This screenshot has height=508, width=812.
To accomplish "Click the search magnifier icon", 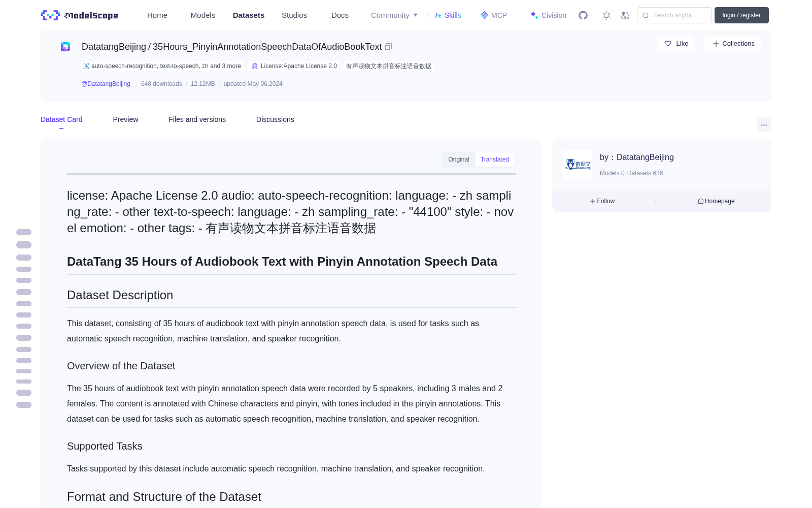I will [646, 15].
